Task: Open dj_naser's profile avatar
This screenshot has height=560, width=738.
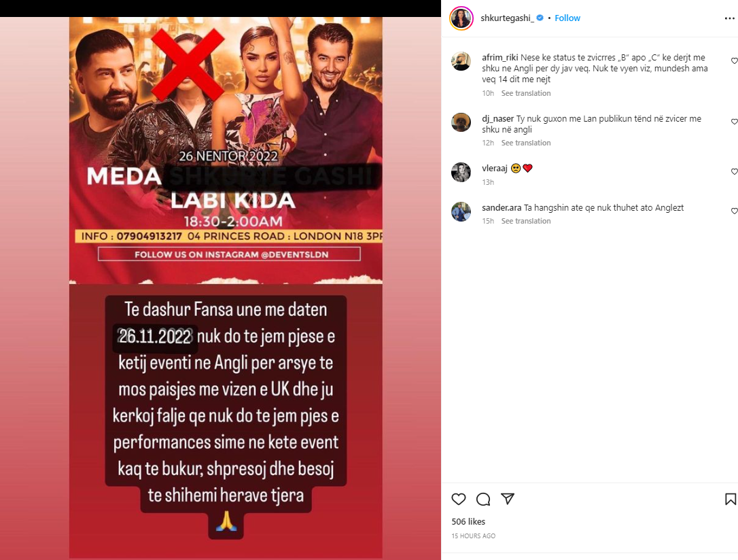Action: point(461,122)
